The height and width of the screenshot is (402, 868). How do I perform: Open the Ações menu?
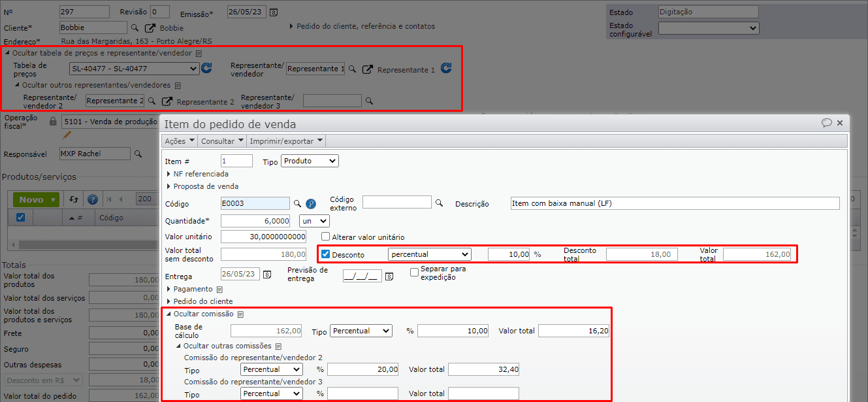(179, 141)
